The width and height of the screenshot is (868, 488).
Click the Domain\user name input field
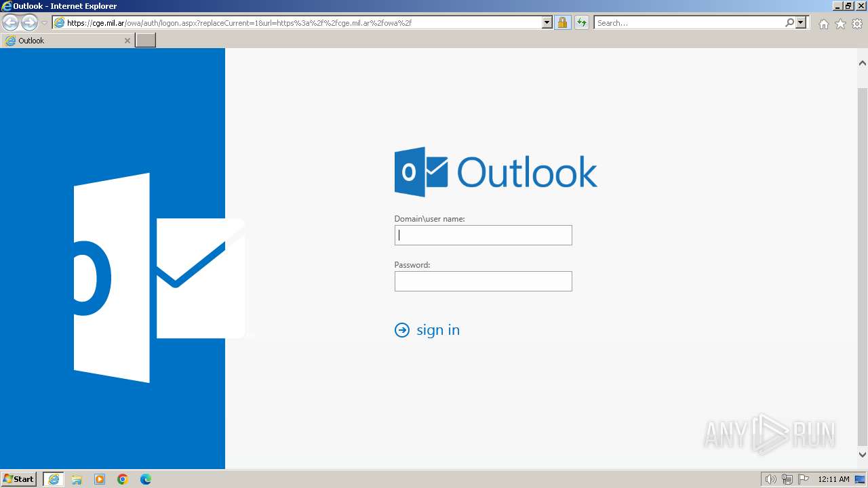pyautogui.click(x=484, y=235)
